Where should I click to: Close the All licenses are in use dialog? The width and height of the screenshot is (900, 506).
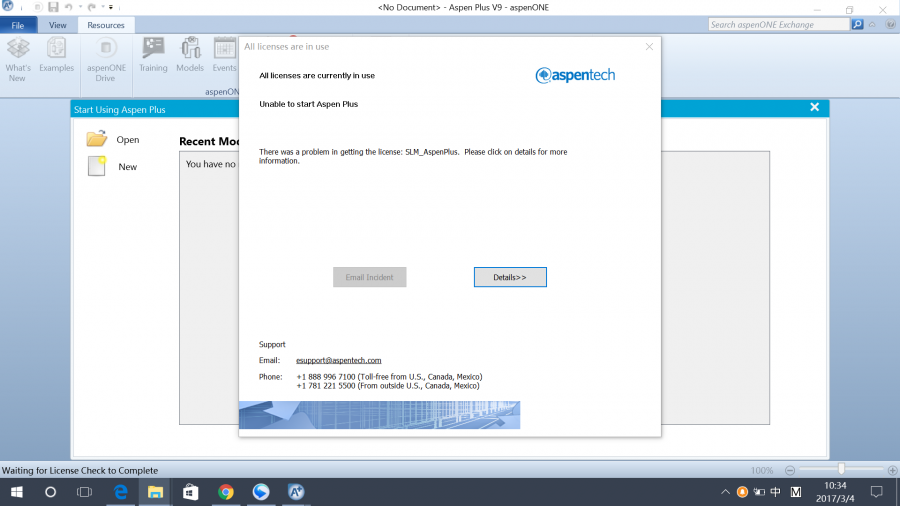649,46
